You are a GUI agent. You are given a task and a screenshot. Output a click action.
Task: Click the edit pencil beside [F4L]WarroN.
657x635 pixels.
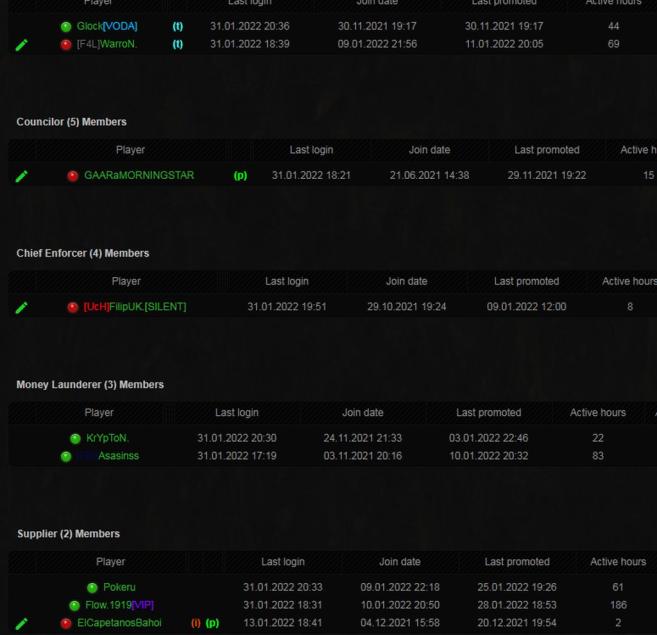click(22, 45)
